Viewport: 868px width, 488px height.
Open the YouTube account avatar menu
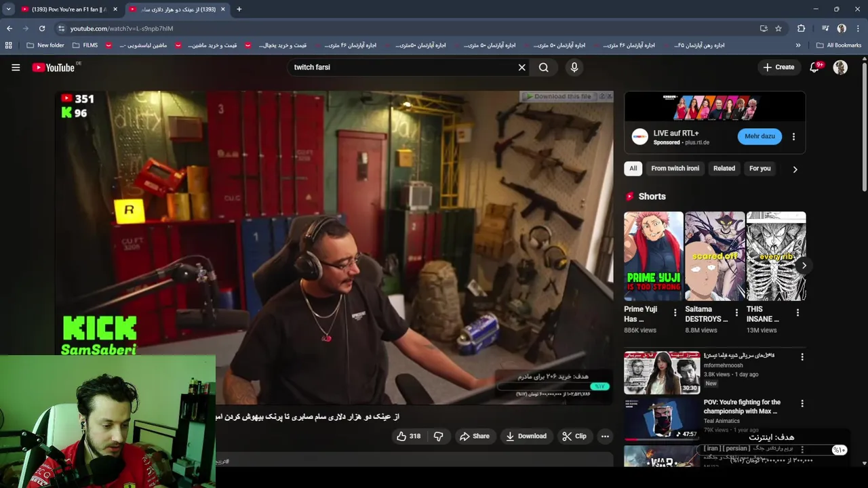point(840,67)
